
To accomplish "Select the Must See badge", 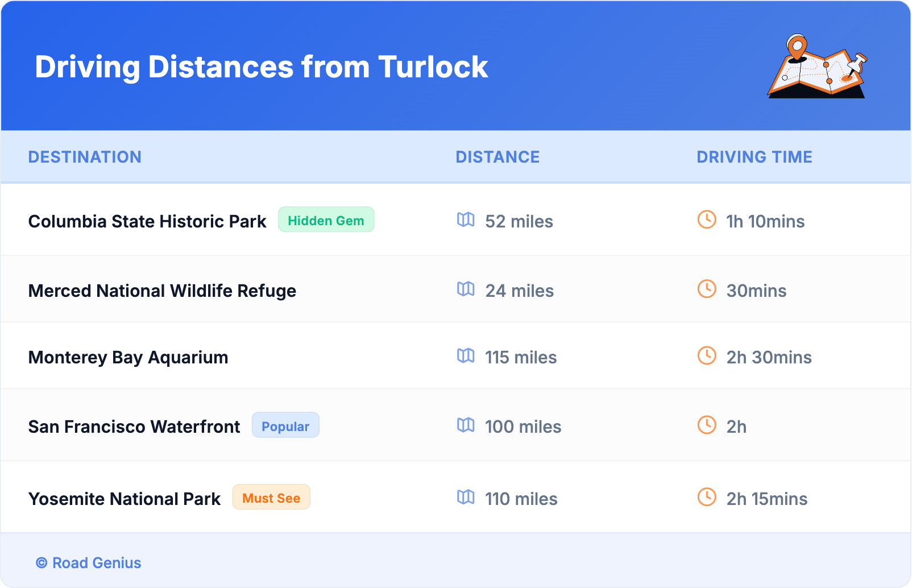I will tap(271, 498).
